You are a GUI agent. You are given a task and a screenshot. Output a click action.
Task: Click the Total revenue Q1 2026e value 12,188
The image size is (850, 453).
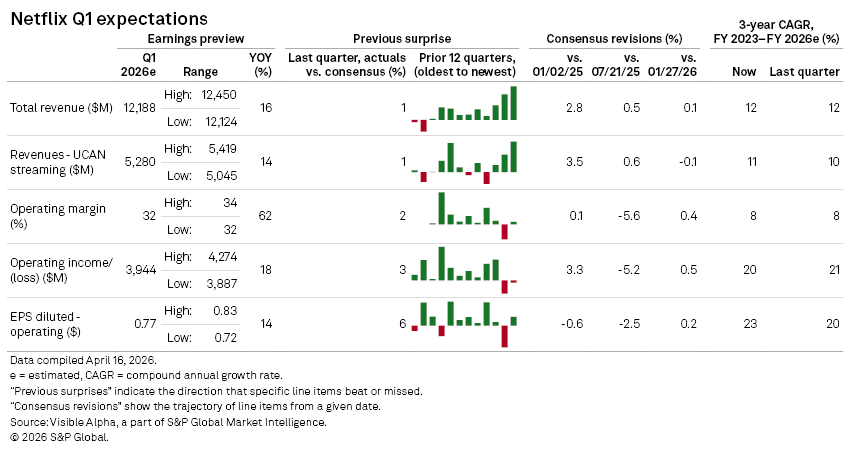[x=139, y=108]
